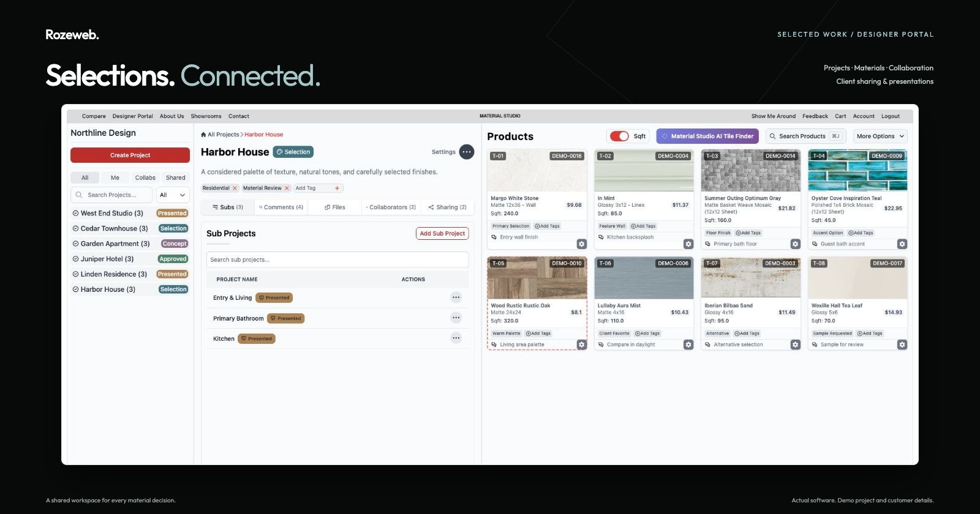Switch to the Comments (4) tab
The image size is (980, 514).
pos(281,207)
